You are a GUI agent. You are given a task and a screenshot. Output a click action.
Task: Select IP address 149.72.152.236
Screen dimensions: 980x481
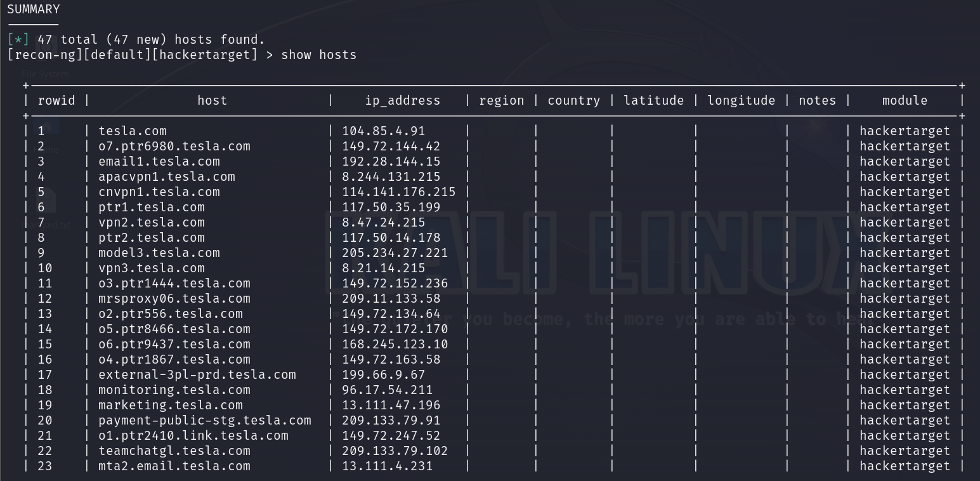click(x=395, y=283)
